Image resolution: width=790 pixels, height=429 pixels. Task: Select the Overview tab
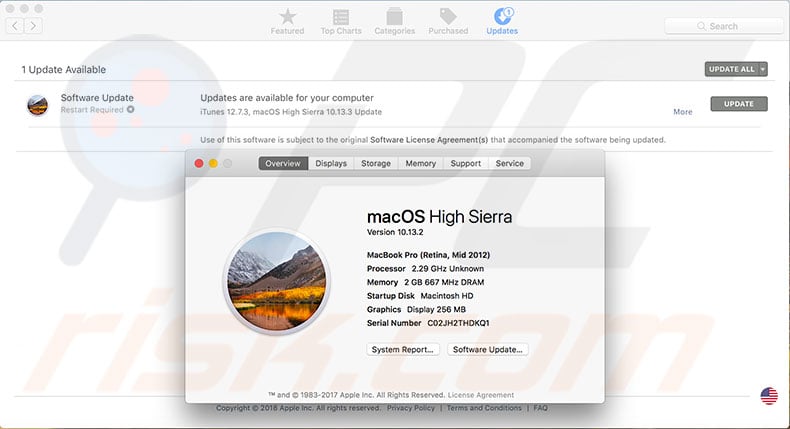[x=283, y=163]
